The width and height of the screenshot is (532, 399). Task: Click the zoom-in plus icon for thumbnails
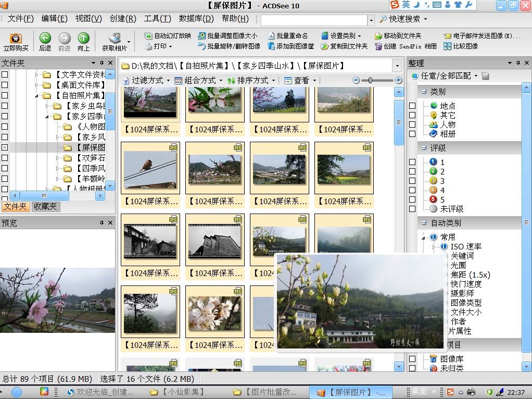click(x=399, y=80)
